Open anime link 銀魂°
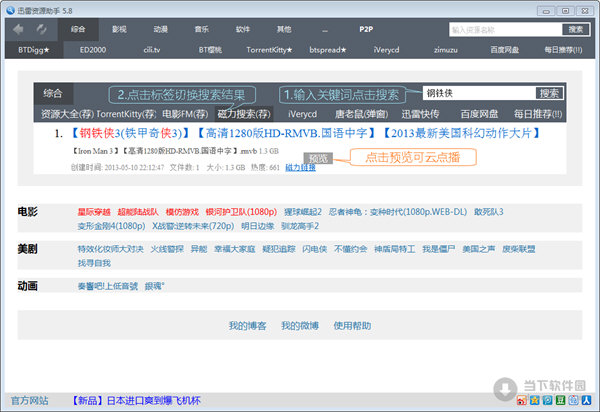Viewport: 600px width, 412px height. [154, 286]
